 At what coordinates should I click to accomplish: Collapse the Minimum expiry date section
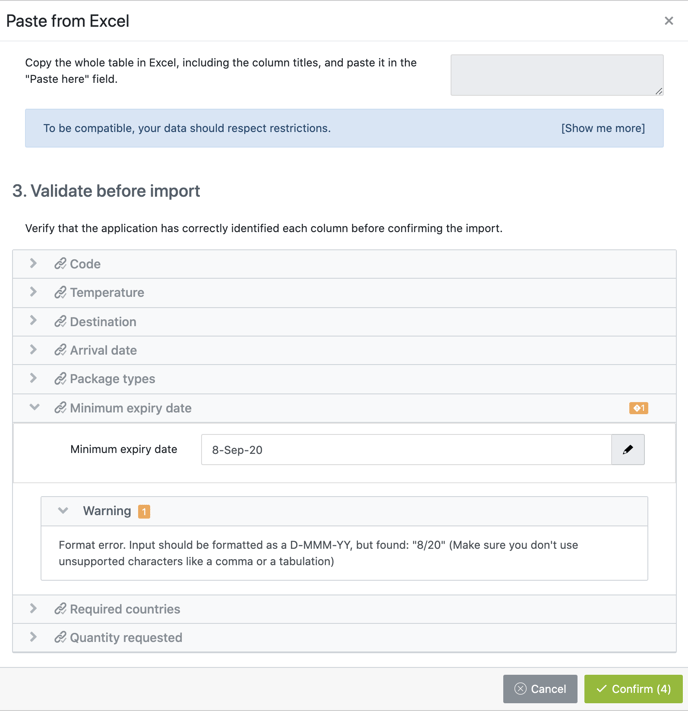pos(34,408)
